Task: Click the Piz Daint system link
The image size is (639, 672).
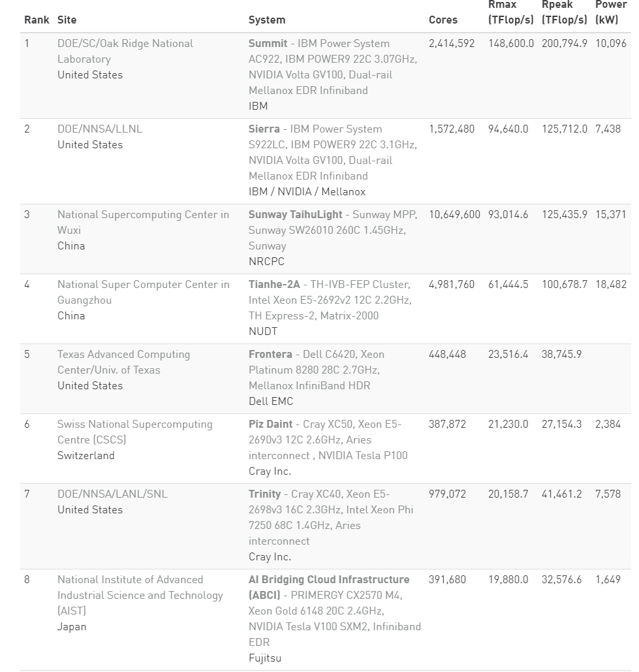Action: click(270, 424)
